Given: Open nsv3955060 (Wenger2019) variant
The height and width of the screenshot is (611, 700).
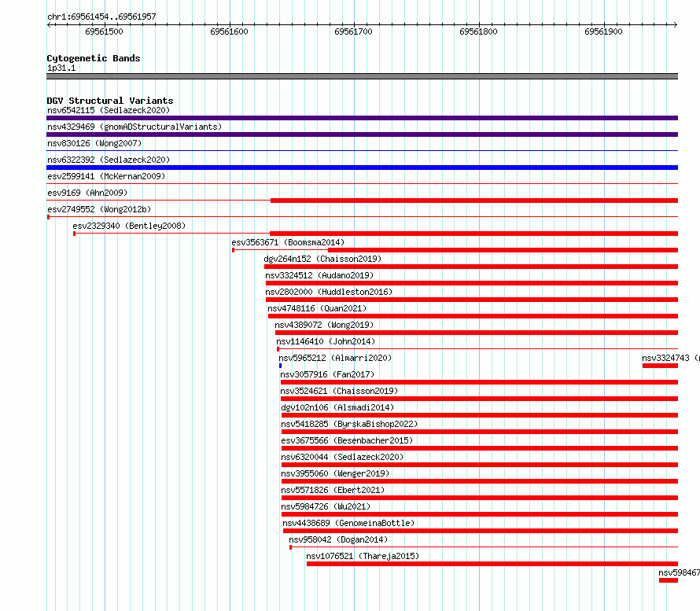Looking at the screenshot, I should point(335,473).
